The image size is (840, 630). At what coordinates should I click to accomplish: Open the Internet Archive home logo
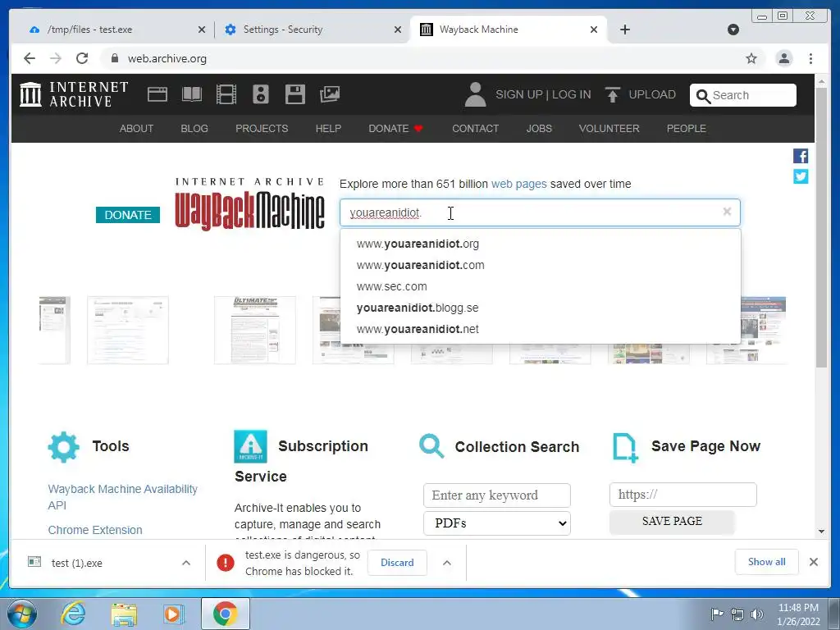coord(74,94)
